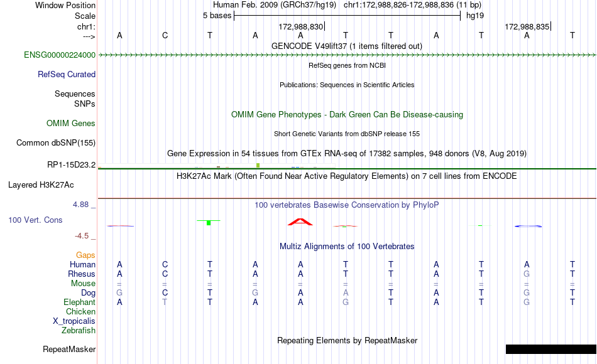Click the Repeating Elements by RepeatMasker title
597x364 pixels.
tap(347, 340)
